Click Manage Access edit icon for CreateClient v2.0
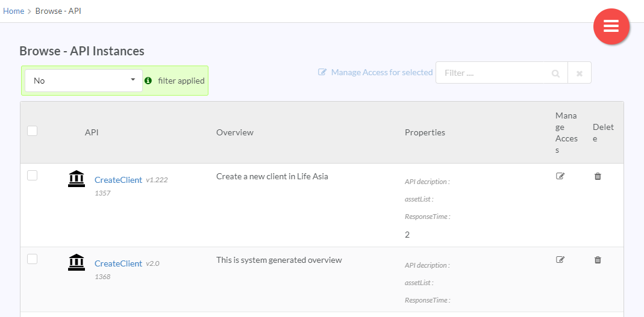The height and width of the screenshot is (317, 644). pyautogui.click(x=560, y=260)
